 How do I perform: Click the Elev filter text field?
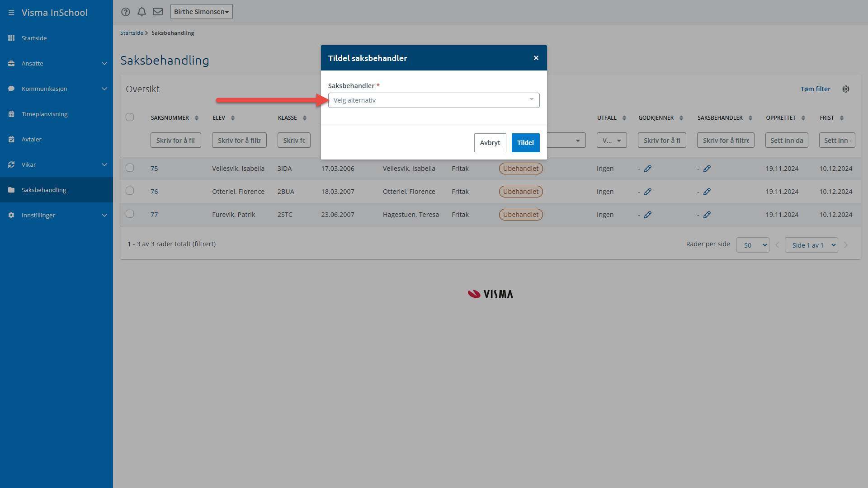click(239, 141)
